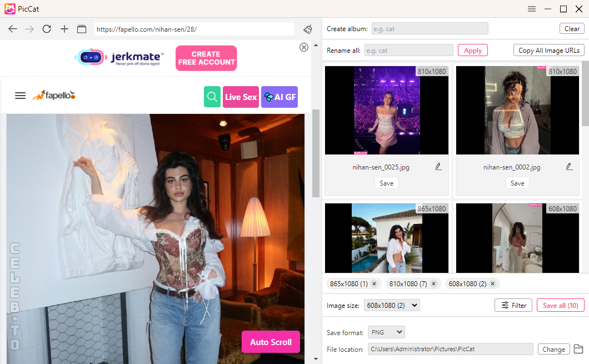Click the fapello logo link
Viewport: 589px width, 364px height.
pos(54,96)
